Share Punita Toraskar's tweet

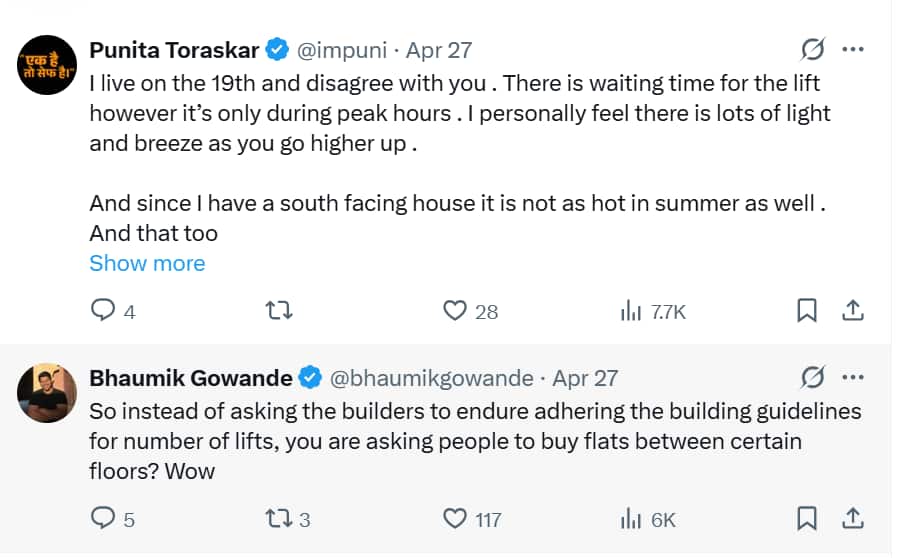[853, 312]
